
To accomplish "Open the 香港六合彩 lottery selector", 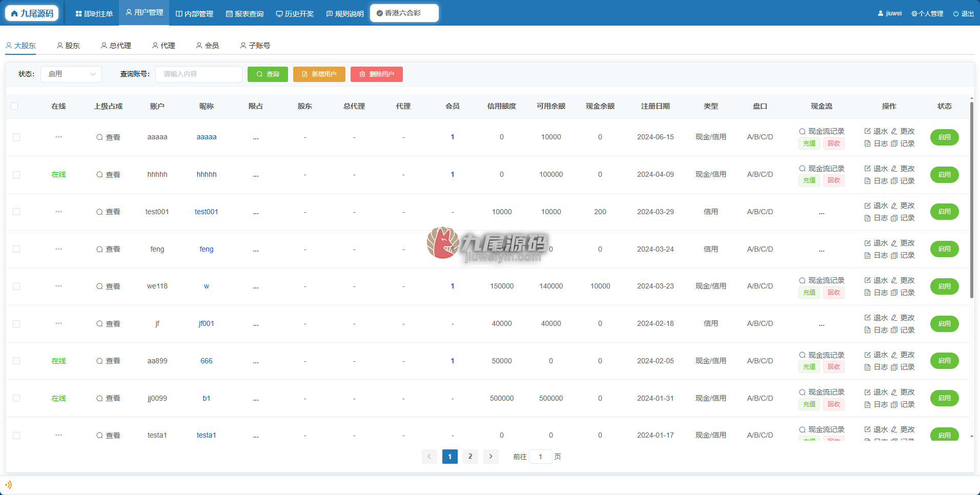I will tap(404, 13).
